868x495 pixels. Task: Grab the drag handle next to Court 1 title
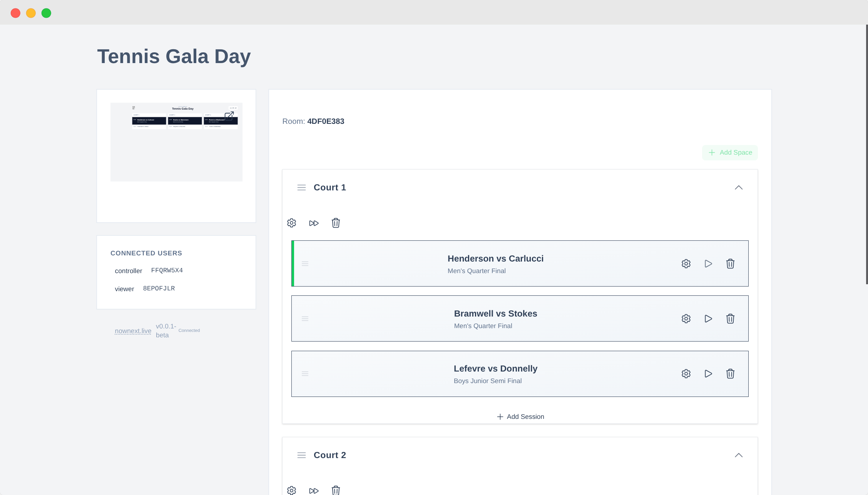coord(302,187)
